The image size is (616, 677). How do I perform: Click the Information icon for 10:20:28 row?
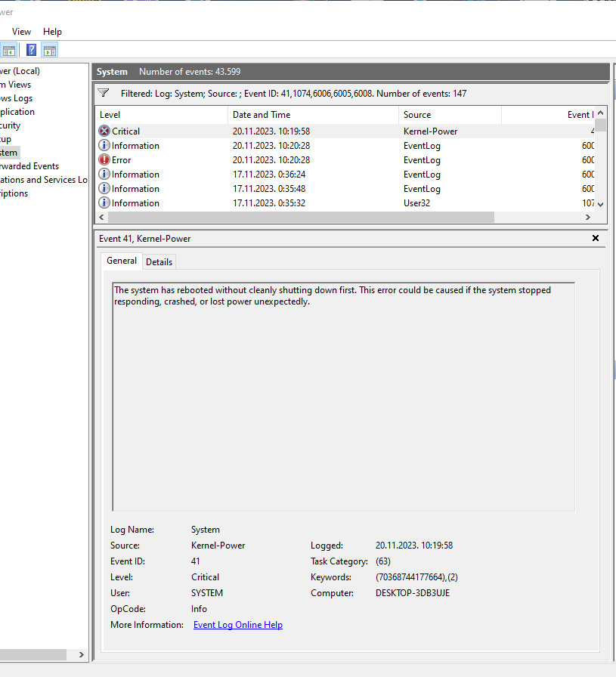[104, 146]
